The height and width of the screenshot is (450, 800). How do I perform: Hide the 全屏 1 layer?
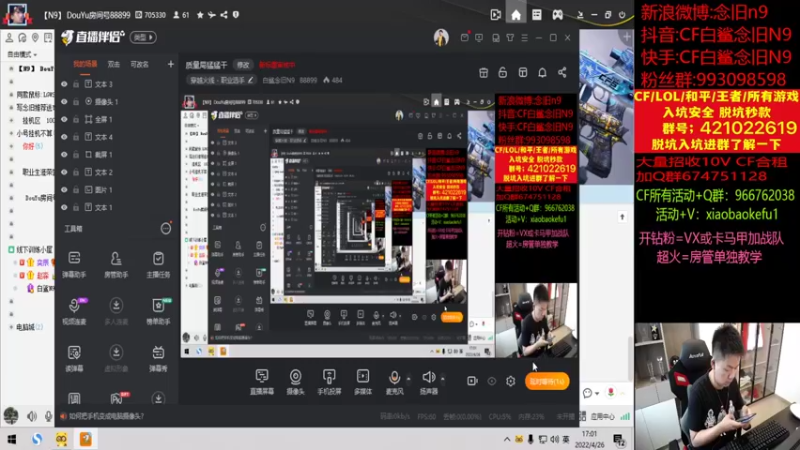(x=64, y=119)
